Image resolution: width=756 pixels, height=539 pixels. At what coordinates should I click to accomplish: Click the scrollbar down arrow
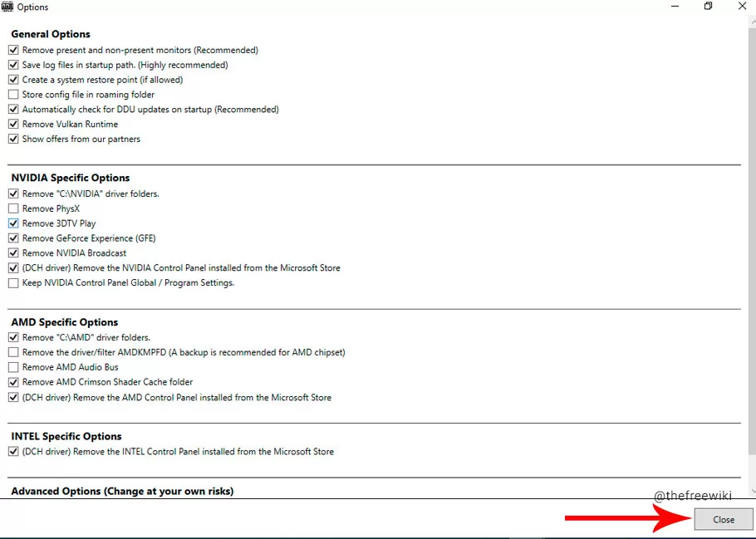pos(752,491)
